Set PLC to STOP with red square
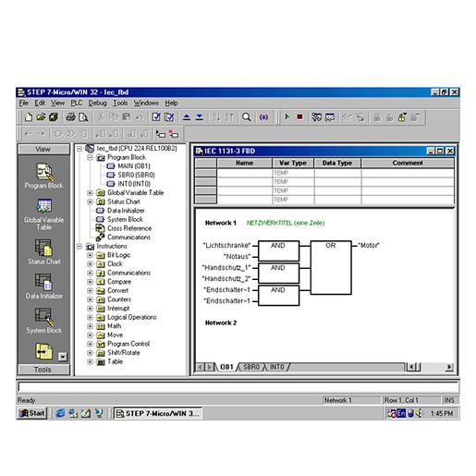This screenshot has width=476, height=476. (299, 117)
